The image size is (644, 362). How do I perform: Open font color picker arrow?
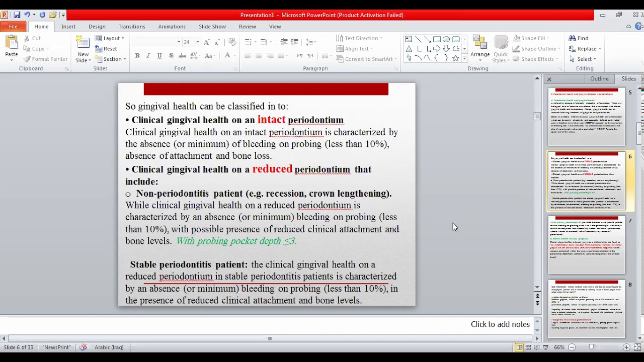click(x=235, y=56)
